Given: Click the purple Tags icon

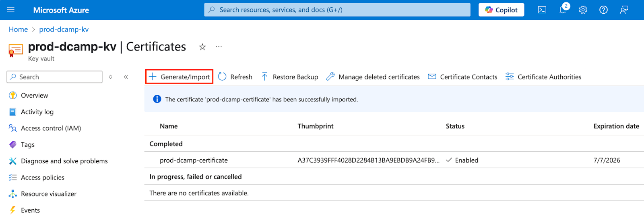Looking at the screenshot, I should (x=13, y=144).
